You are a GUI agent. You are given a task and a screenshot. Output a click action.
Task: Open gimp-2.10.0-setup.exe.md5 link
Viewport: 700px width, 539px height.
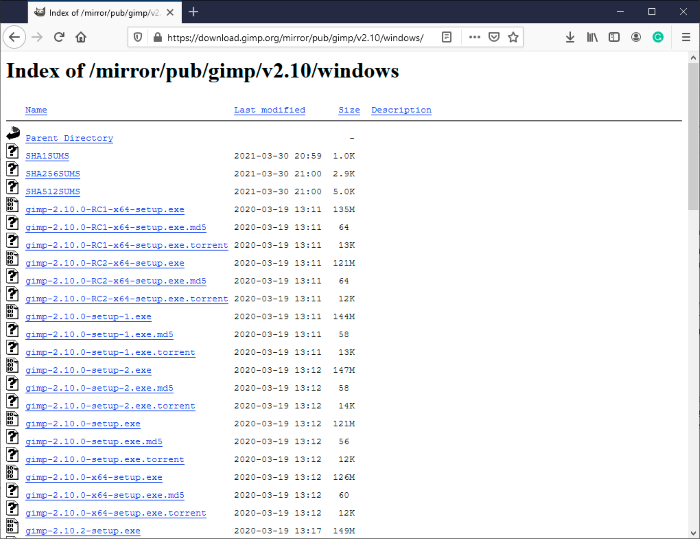94,442
